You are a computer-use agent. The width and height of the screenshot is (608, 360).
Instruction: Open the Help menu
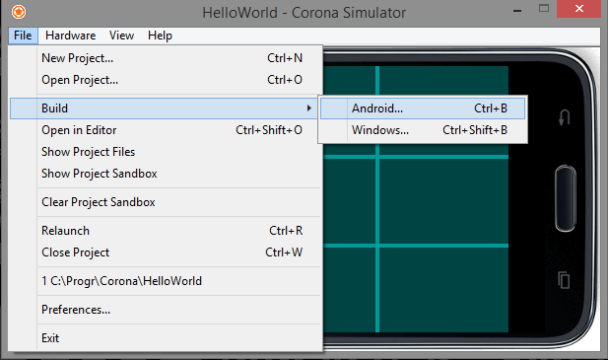pos(160,36)
